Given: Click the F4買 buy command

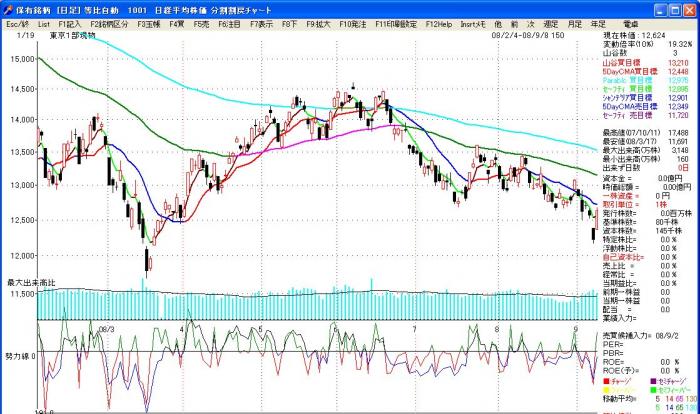Looking at the screenshot, I should 177,25.
